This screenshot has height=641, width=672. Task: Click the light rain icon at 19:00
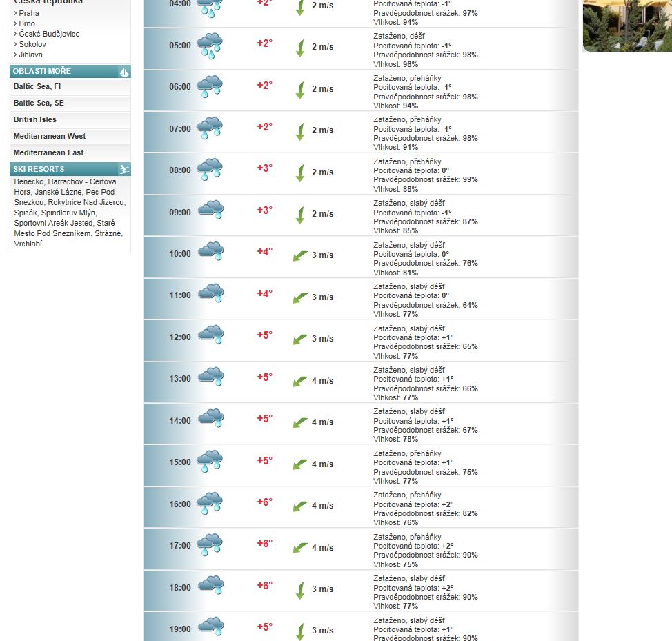tap(210, 626)
